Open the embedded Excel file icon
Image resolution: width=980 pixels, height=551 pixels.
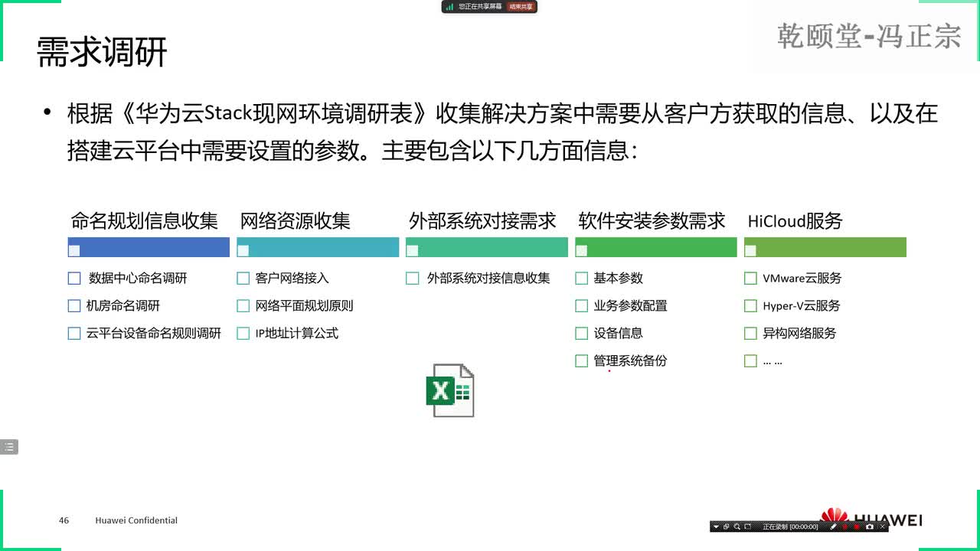[450, 390]
